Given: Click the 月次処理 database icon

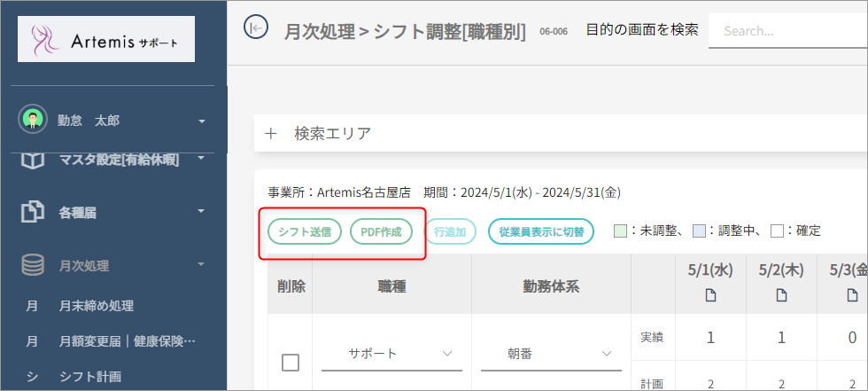Looking at the screenshot, I should 33,264.
